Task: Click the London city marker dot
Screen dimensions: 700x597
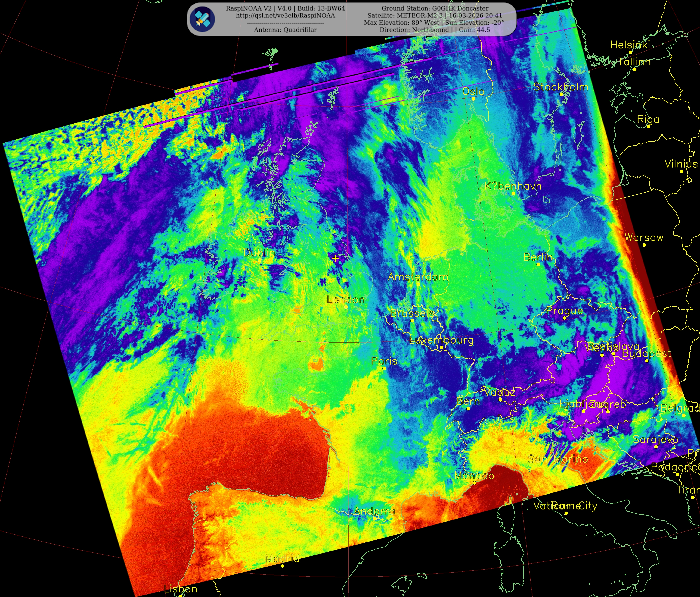Action: [346, 307]
